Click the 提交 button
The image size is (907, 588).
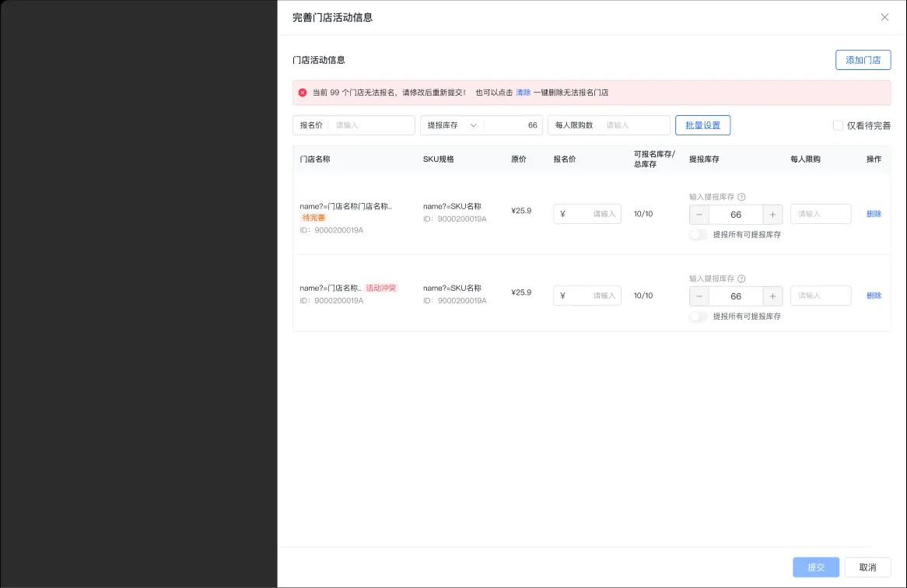pos(816,567)
